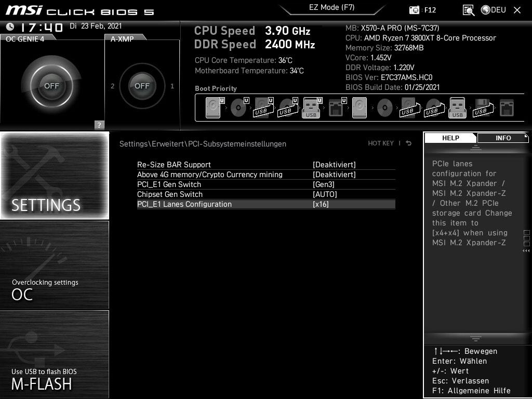Select the legacy USB key icon without U badge
532x399 pixels.
(x=457, y=108)
